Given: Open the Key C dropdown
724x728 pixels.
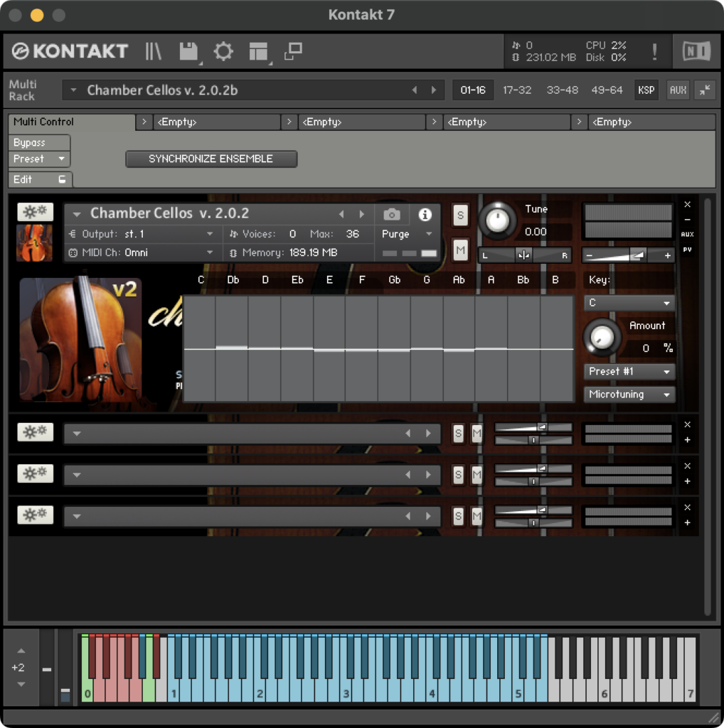Looking at the screenshot, I should tap(629, 303).
